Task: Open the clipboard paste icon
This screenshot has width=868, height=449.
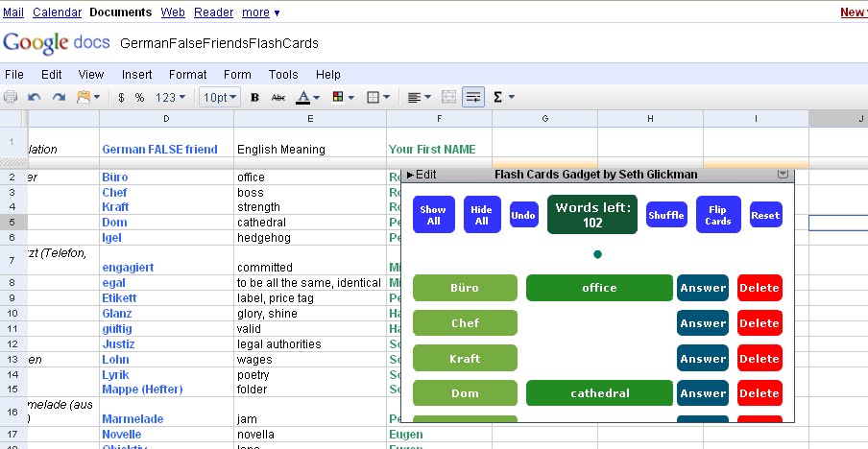Action: (x=87, y=97)
